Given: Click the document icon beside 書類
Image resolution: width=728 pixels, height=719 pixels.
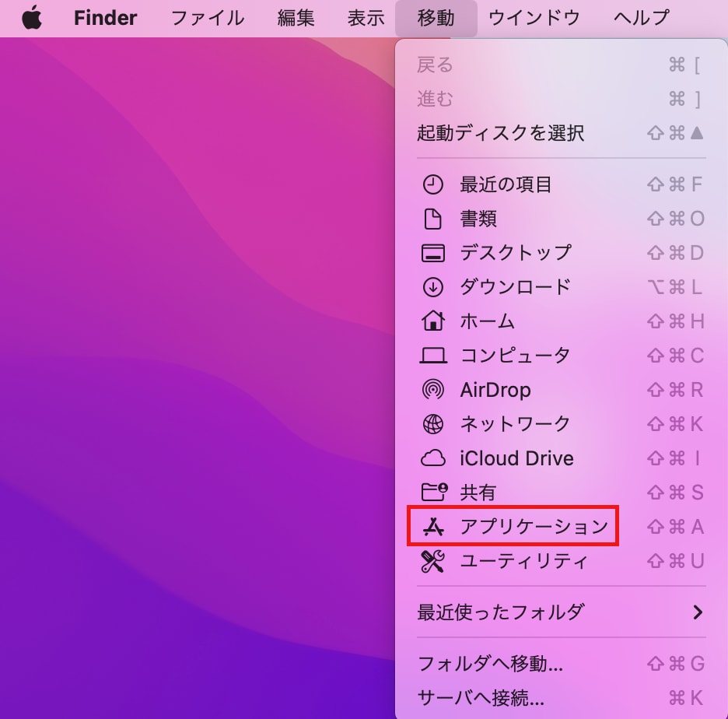Looking at the screenshot, I should (x=432, y=219).
